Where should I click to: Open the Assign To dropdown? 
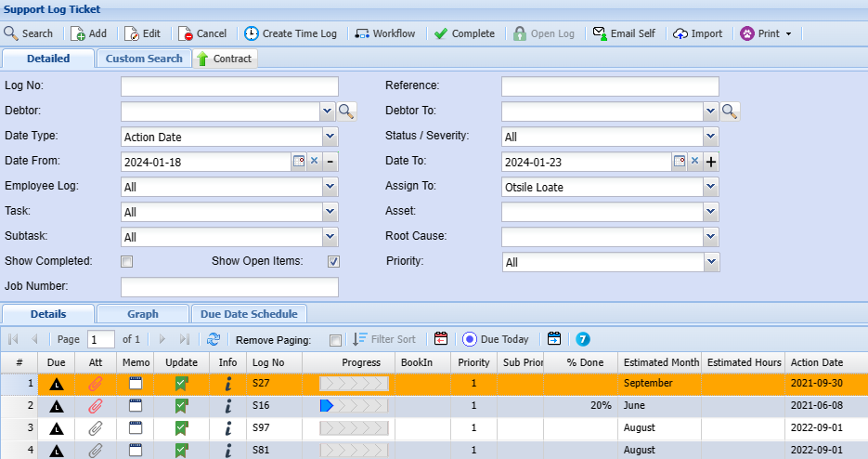[710, 187]
